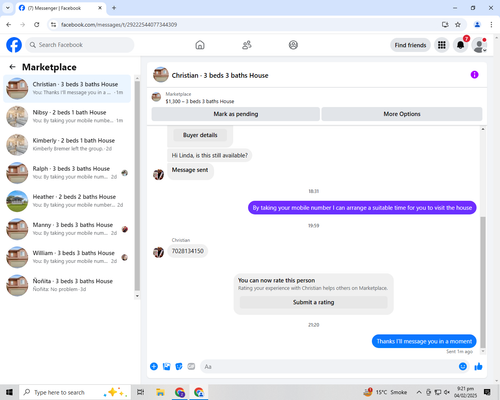Click the taskbar search box
Screen dimensions: 500x400
coord(75,392)
